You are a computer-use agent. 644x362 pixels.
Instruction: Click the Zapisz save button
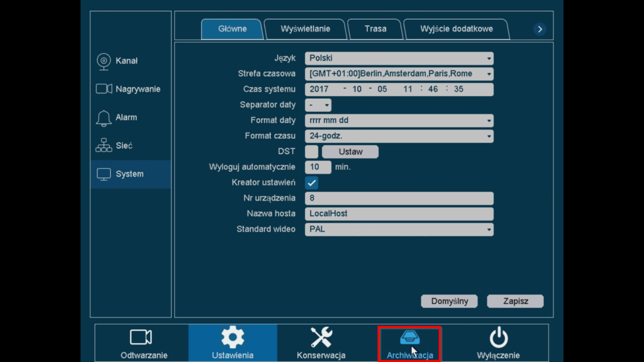515,301
